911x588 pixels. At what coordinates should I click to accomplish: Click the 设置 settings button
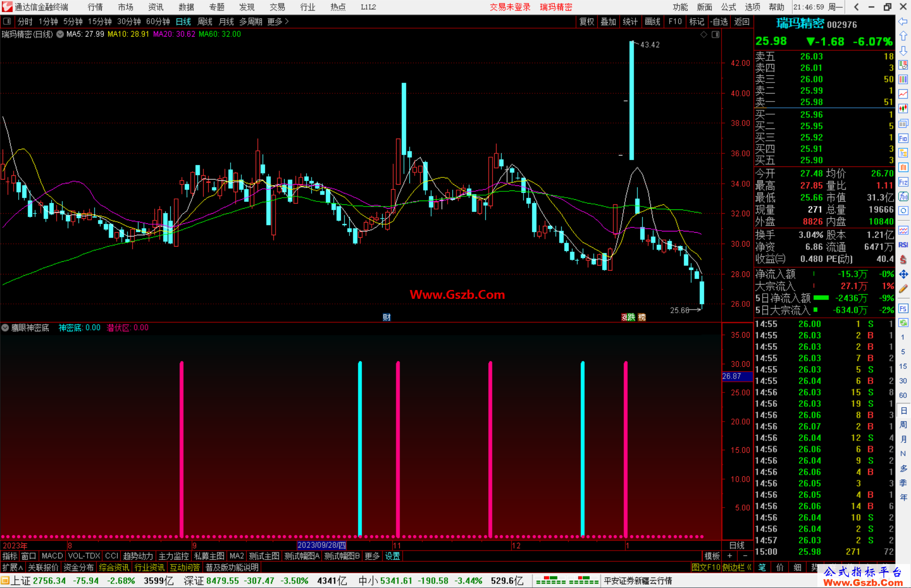(x=392, y=556)
